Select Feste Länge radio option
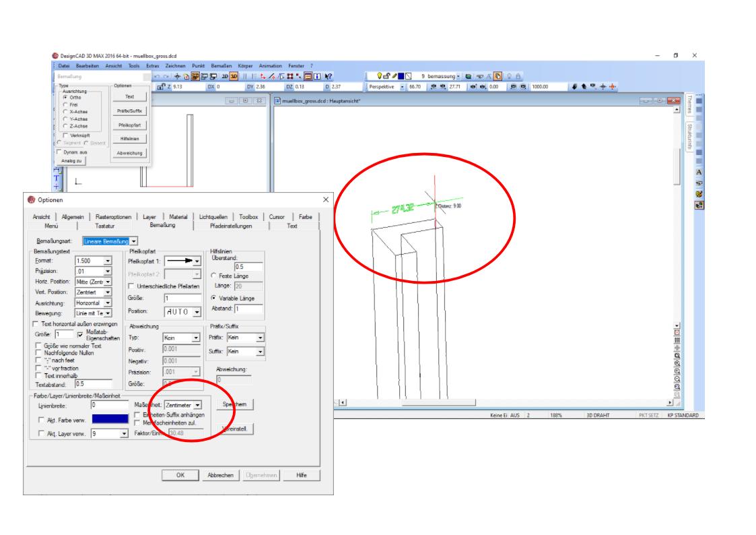Viewport: 756px width, 535px height. pyautogui.click(x=213, y=275)
